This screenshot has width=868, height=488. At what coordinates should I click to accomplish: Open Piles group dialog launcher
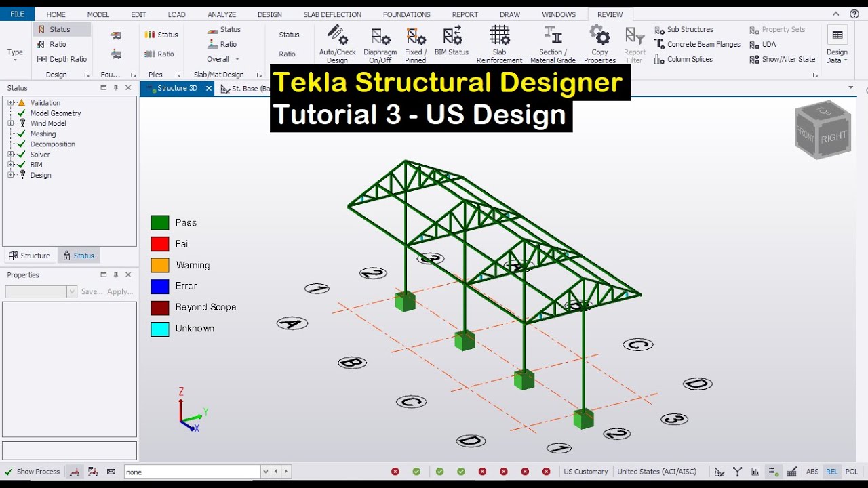tap(178, 75)
